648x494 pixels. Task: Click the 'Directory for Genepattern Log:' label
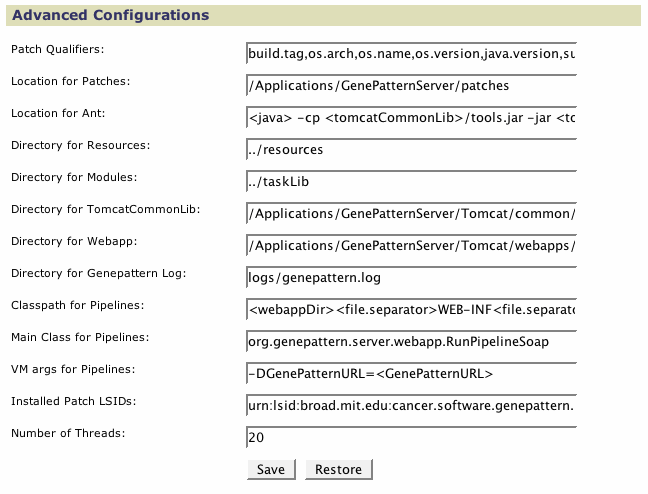click(x=98, y=273)
